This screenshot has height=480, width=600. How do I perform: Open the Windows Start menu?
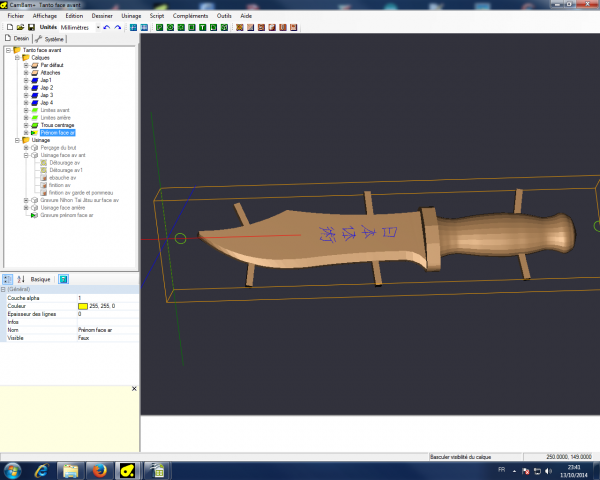pyautogui.click(x=12, y=471)
